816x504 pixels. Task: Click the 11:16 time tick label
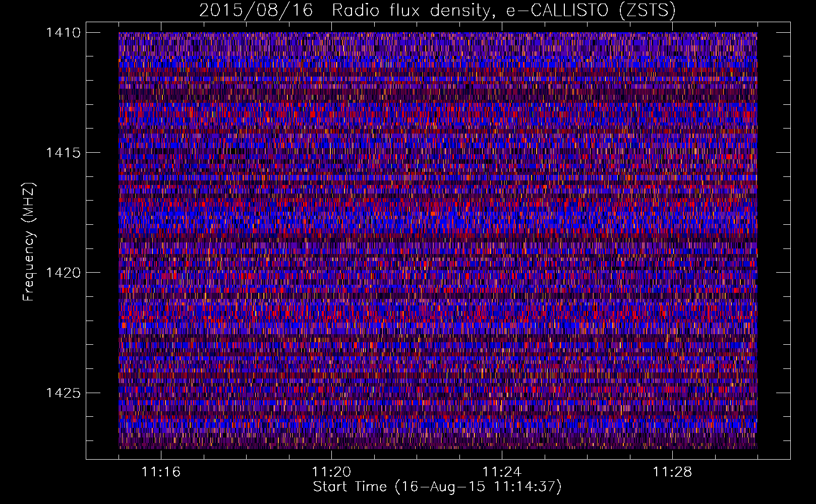pyautogui.click(x=161, y=472)
